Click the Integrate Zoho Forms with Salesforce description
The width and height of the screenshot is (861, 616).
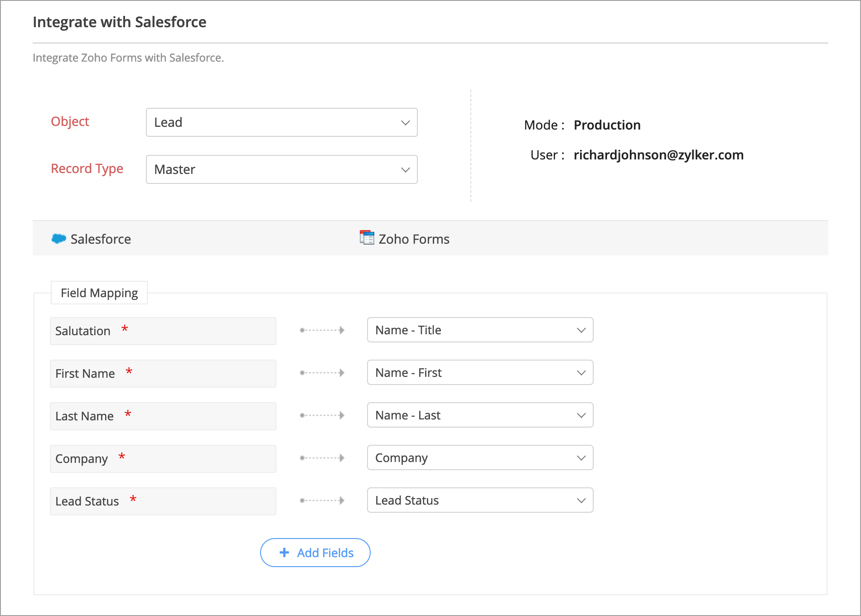click(x=128, y=58)
